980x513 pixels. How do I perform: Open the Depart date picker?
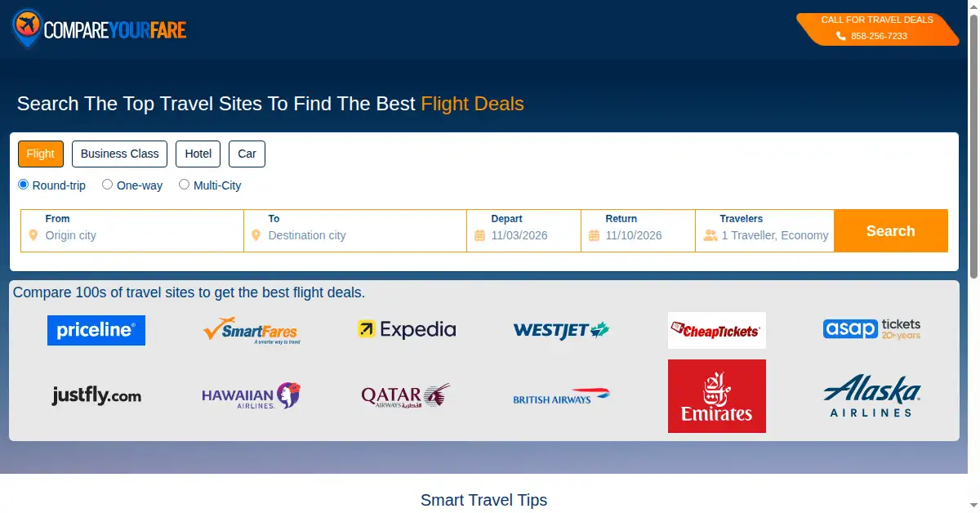point(523,231)
